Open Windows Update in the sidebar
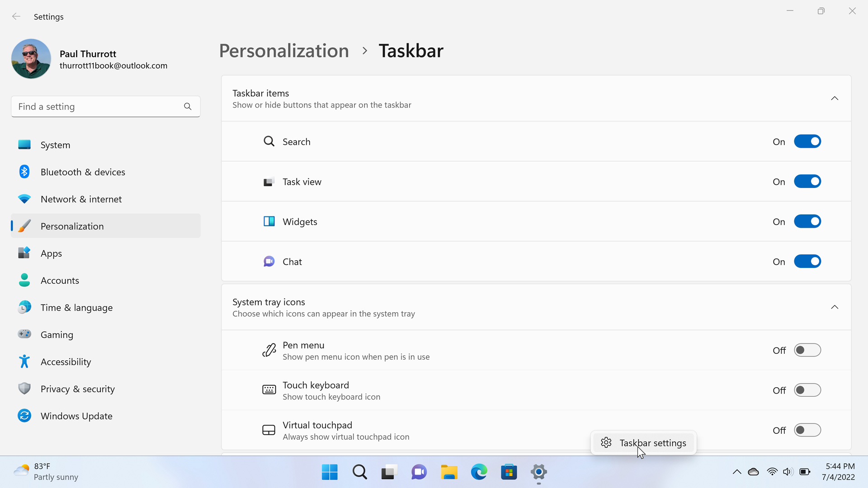Viewport: 868px width, 488px height. (x=76, y=416)
